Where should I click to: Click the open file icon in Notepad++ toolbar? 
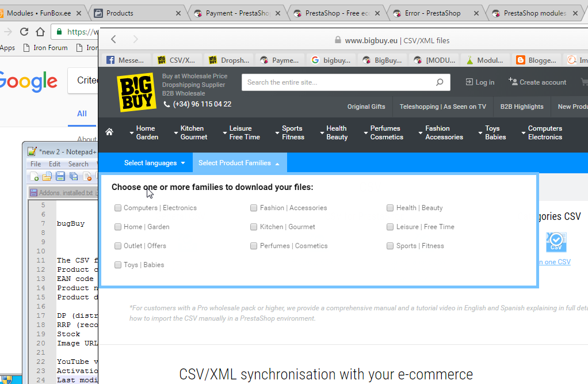47,176
